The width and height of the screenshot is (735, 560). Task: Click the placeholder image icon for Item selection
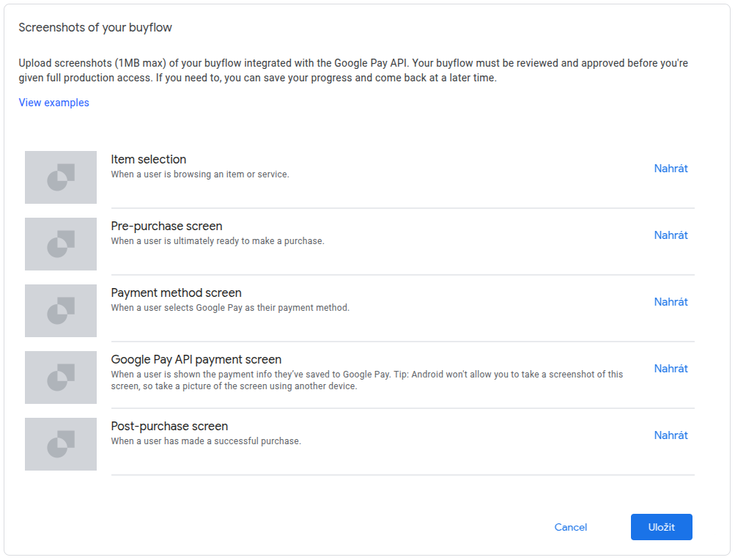(61, 177)
